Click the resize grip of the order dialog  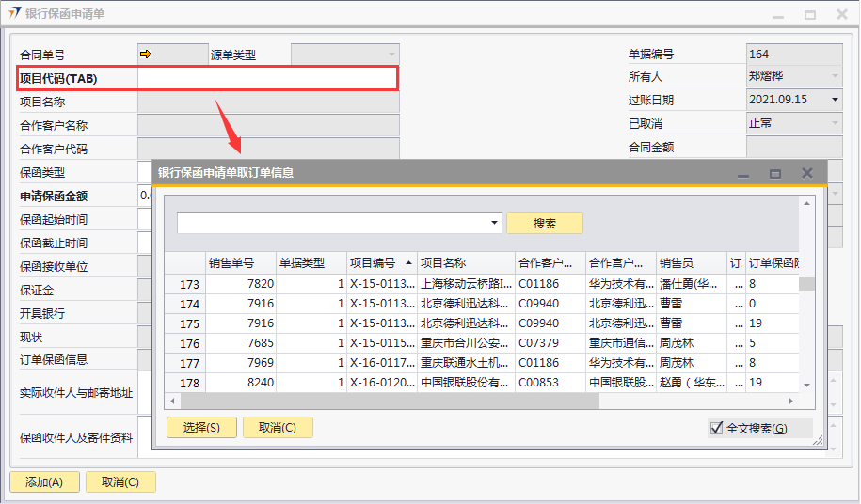818,438
